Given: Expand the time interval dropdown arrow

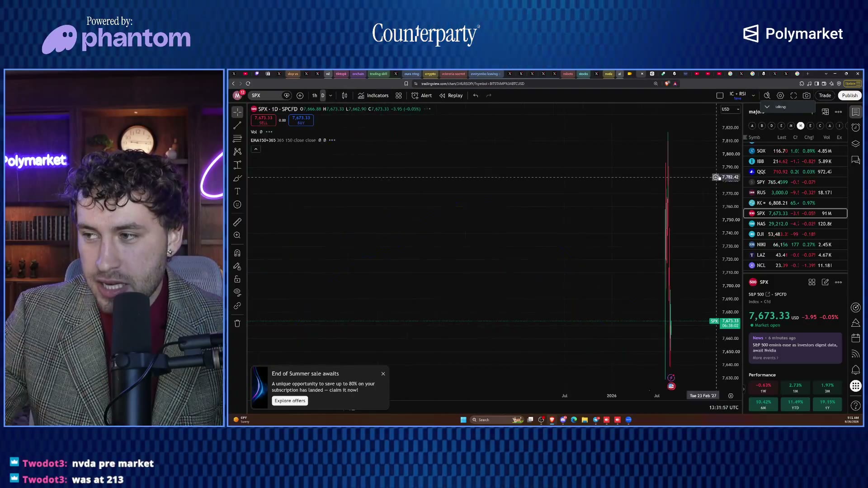Looking at the screenshot, I should [x=330, y=95].
